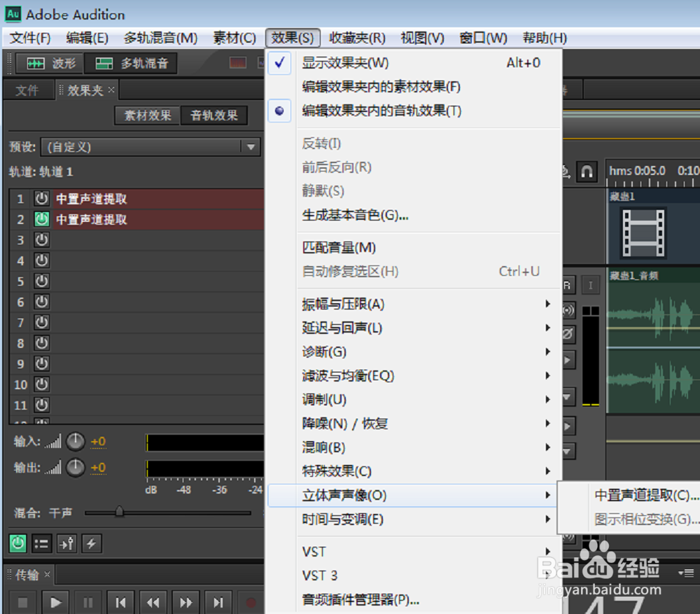
Task: Open the Favorites (收藏夹) menu
Action: (x=357, y=38)
